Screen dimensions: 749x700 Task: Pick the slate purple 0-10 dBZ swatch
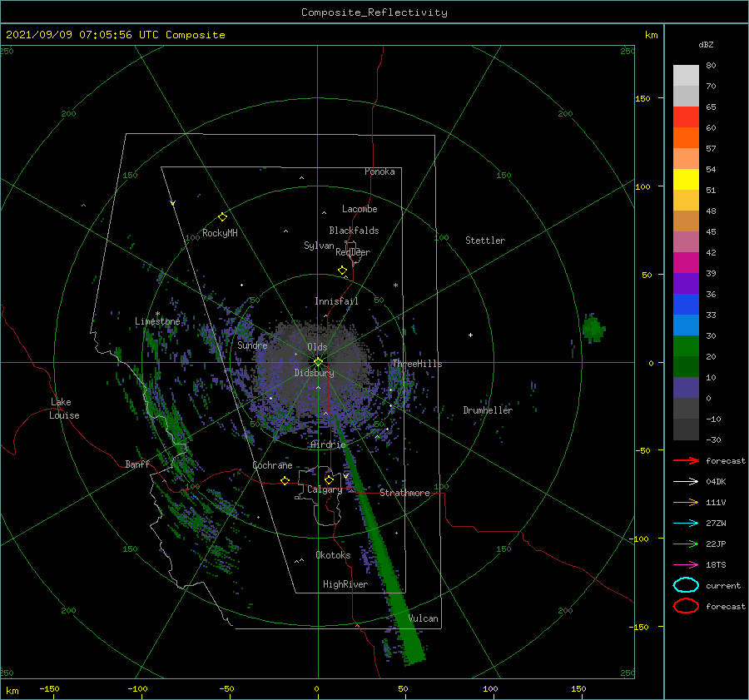click(x=686, y=388)
